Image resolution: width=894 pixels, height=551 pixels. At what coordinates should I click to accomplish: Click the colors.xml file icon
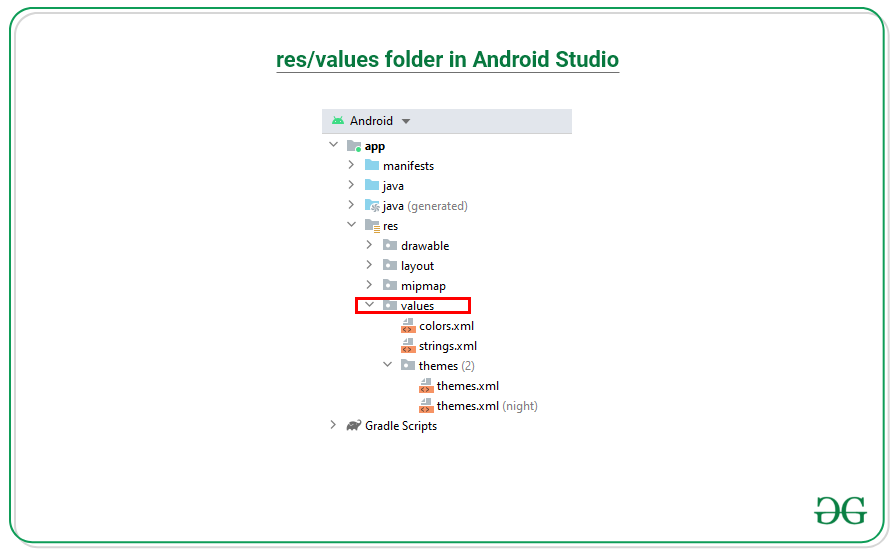[408, 326]
